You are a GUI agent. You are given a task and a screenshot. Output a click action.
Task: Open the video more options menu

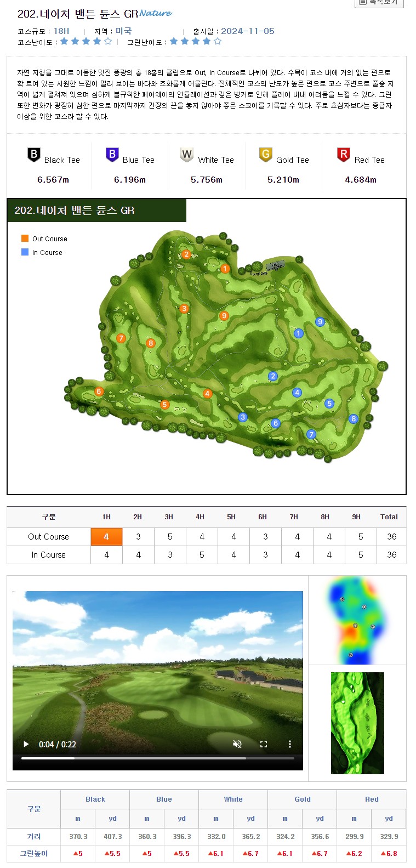coord(290,744)
